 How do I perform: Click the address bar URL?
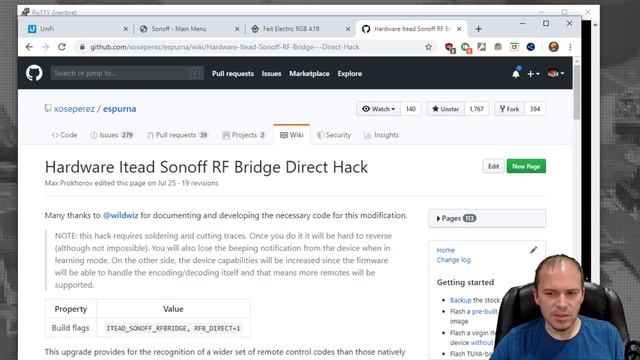tap(224, 47)
